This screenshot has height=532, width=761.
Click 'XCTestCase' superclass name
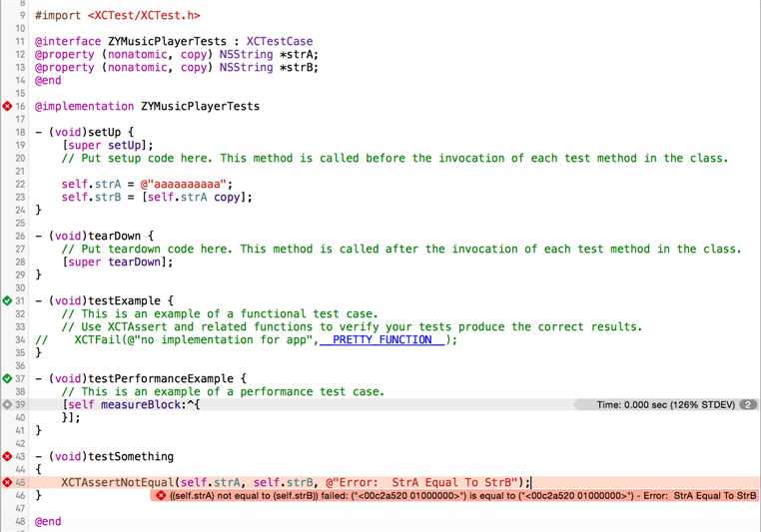(280, 41)
